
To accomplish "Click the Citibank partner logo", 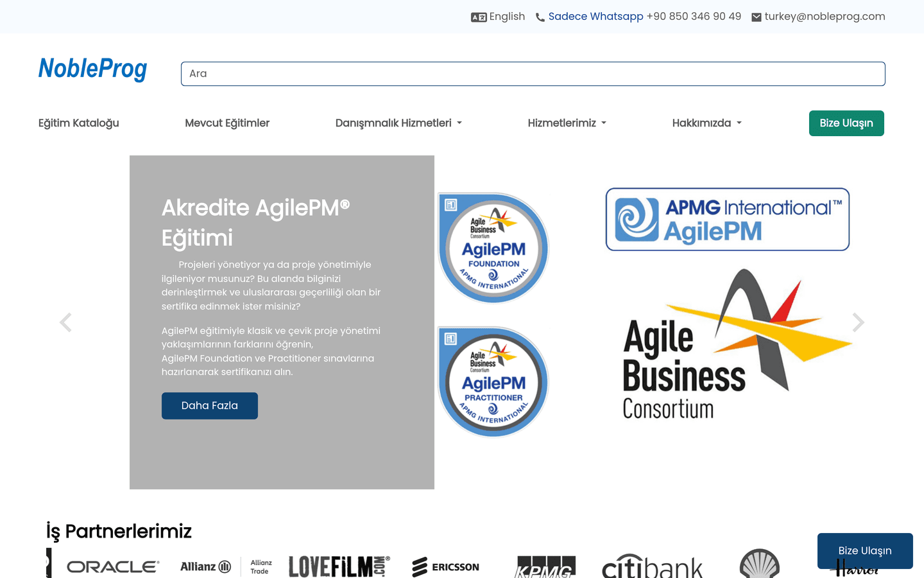I will click(x=652, y=566).
